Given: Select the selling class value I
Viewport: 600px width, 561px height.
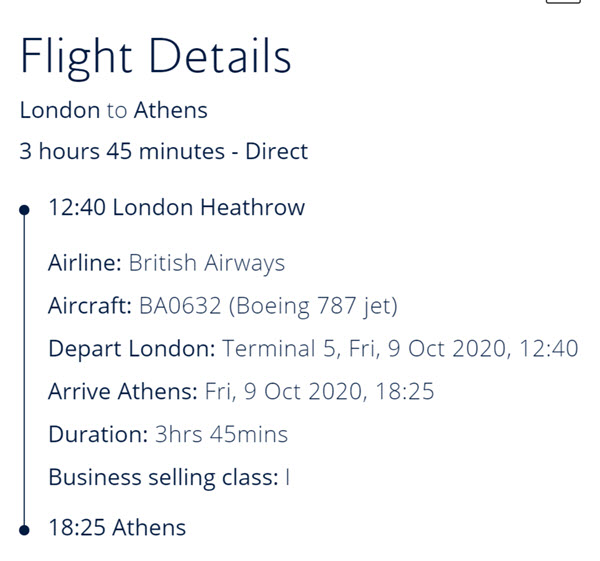Looking at the screenshot, I should [x=287, y=477].
